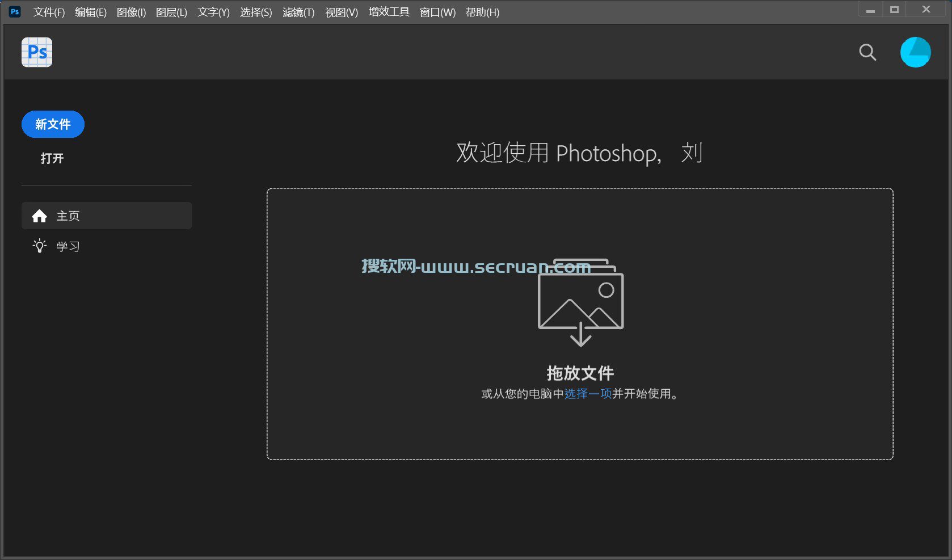The height and width of the screenshot is (560, 952).
Task: Open the cyan user profile avatar
Action: (x=915, y=52)
